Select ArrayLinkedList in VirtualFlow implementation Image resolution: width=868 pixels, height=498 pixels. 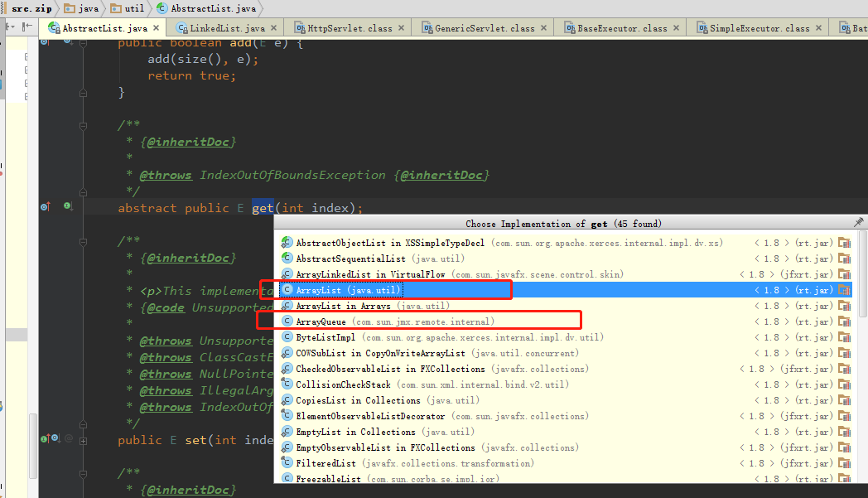[x=565, y=274]
